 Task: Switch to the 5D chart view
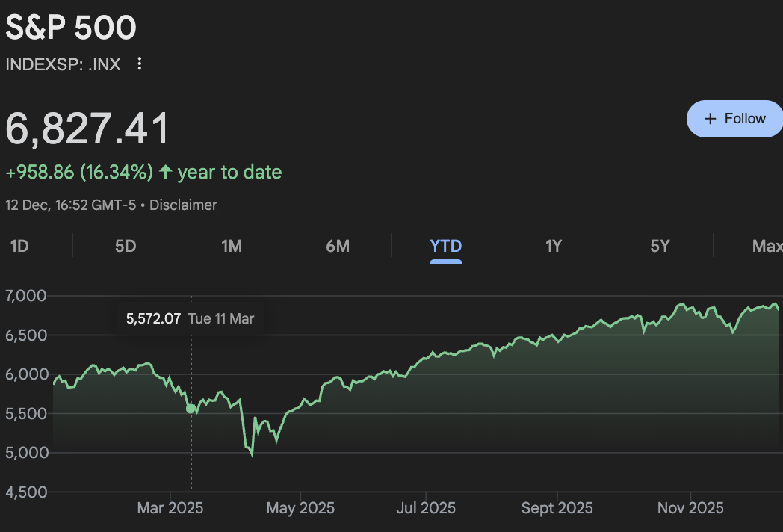[x=125, y=245]
